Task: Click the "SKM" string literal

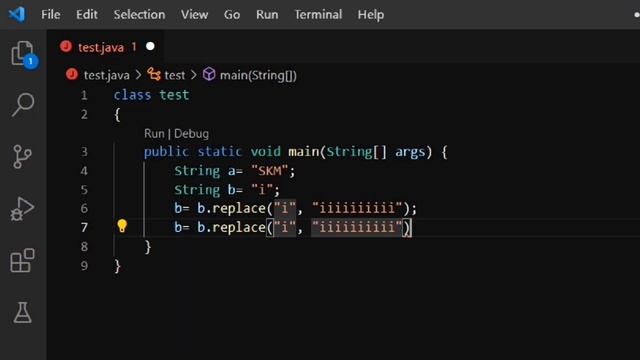Action: coord(269,171)
